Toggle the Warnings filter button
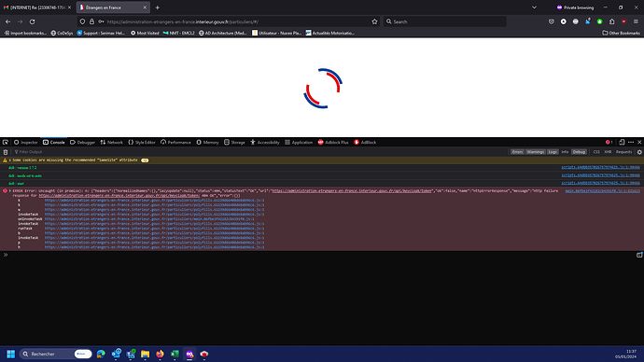This screenshot has height=362, width=644. click(x=535, y=152)
